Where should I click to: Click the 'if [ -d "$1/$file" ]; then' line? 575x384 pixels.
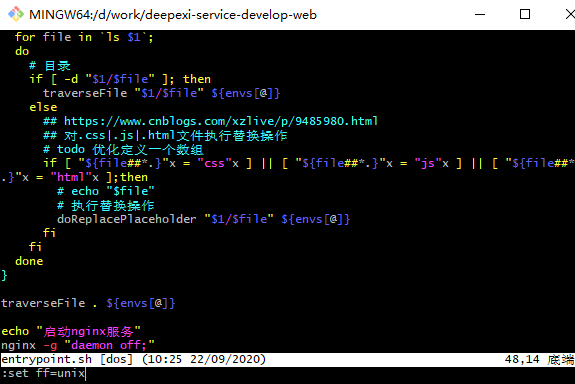[x=120, y=79]
